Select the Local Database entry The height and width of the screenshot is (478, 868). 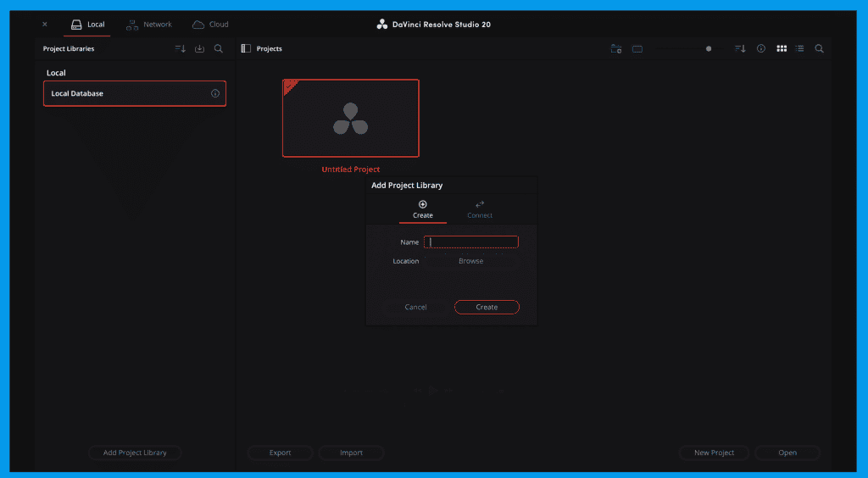135,93
